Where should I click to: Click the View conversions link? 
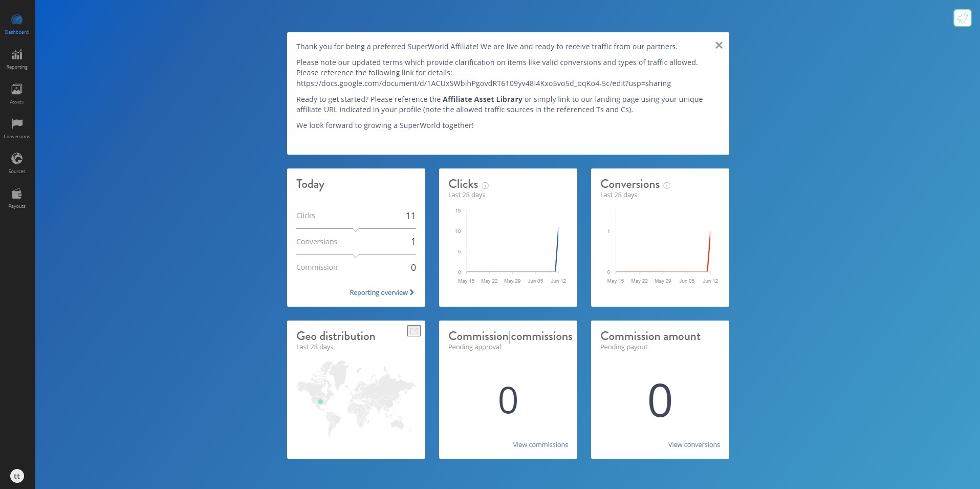coord(694,445)
